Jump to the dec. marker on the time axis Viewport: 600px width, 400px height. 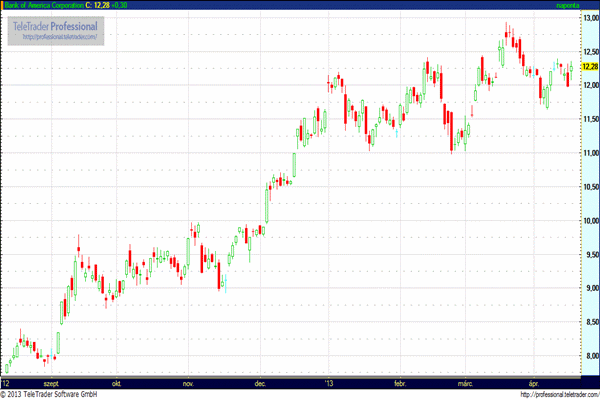coord(260,383)
